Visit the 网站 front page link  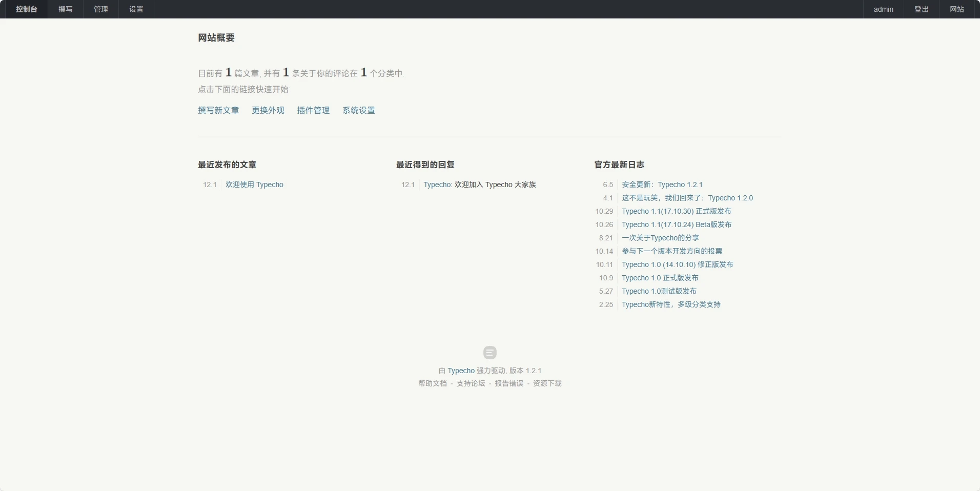pyautogui.click(x=957, y=9)
